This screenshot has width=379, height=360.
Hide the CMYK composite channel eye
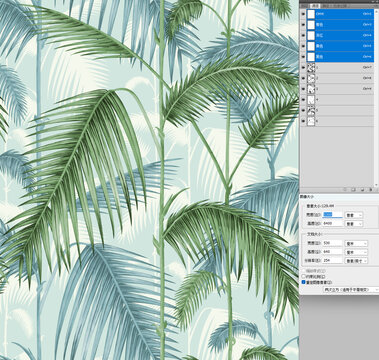click(303, 14)
